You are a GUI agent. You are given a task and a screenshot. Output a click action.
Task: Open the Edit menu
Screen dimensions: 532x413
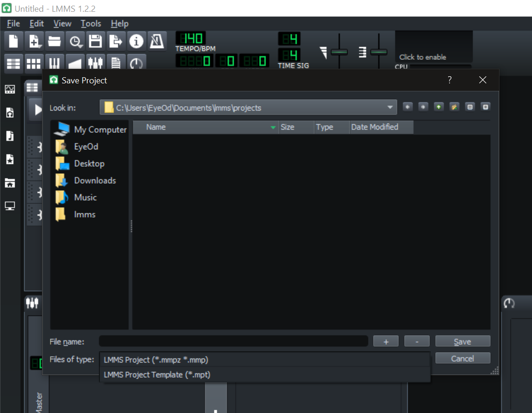[x=37, y=24]
